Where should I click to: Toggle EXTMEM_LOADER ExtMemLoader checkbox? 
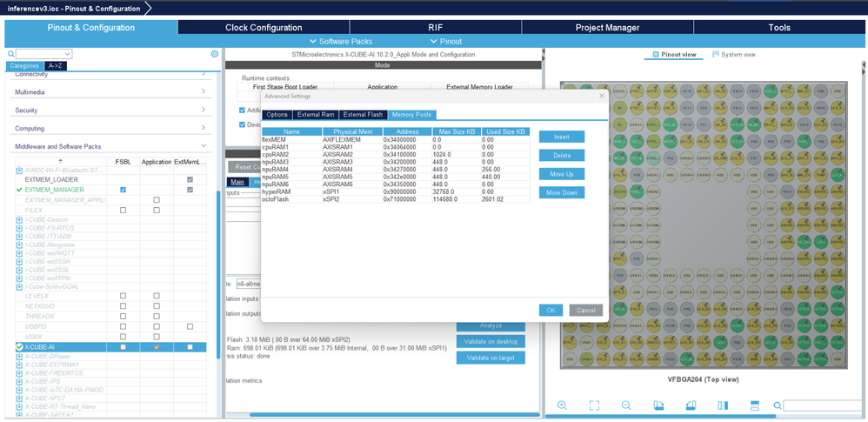click(x=190, y=180)
